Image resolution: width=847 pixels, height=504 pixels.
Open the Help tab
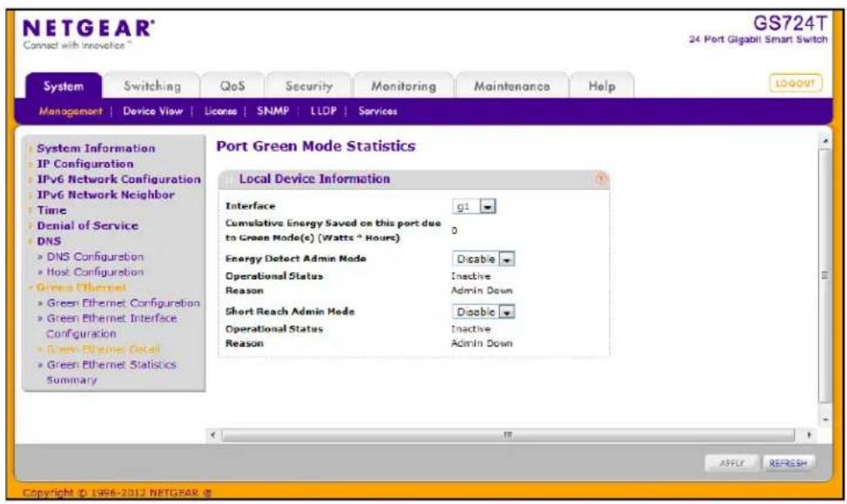602,86
